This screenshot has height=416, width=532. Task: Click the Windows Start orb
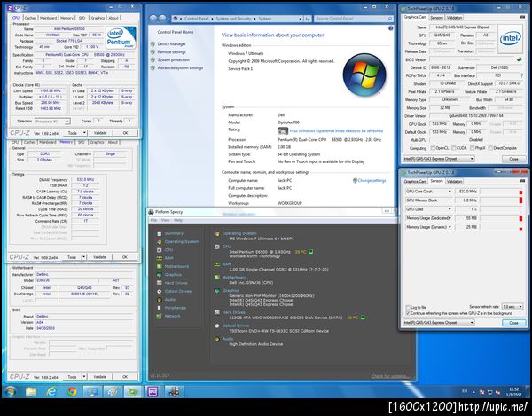click(x=10, y=390)
